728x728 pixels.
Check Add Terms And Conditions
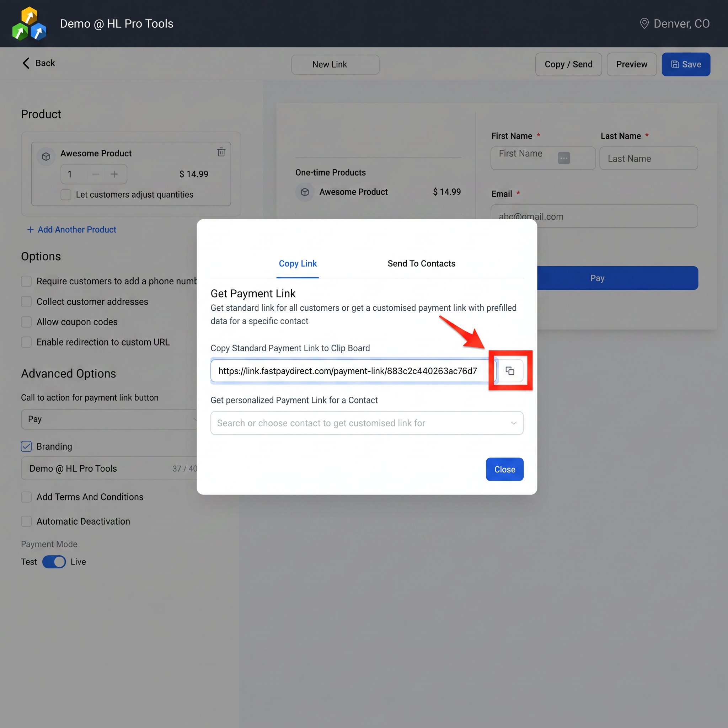tap(26, 497)
